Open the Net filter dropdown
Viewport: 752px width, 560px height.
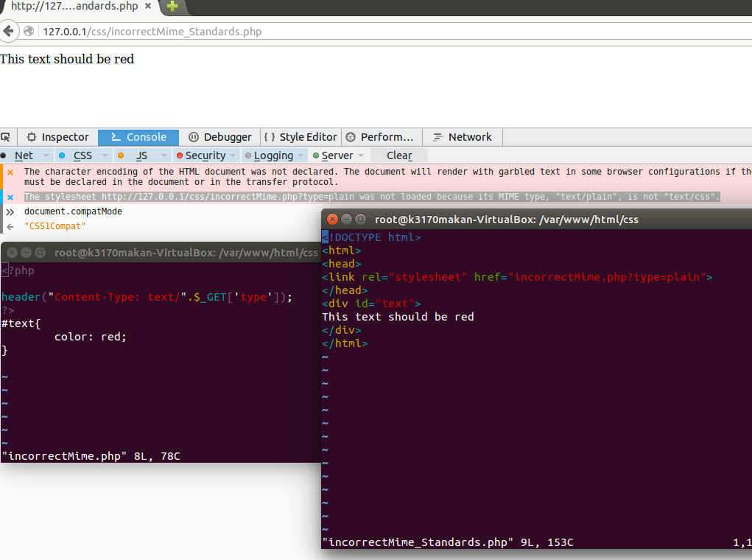(x=46, y=155)
